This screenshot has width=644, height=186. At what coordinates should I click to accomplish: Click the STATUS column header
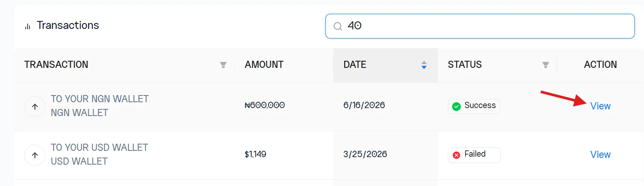(465, 65)
